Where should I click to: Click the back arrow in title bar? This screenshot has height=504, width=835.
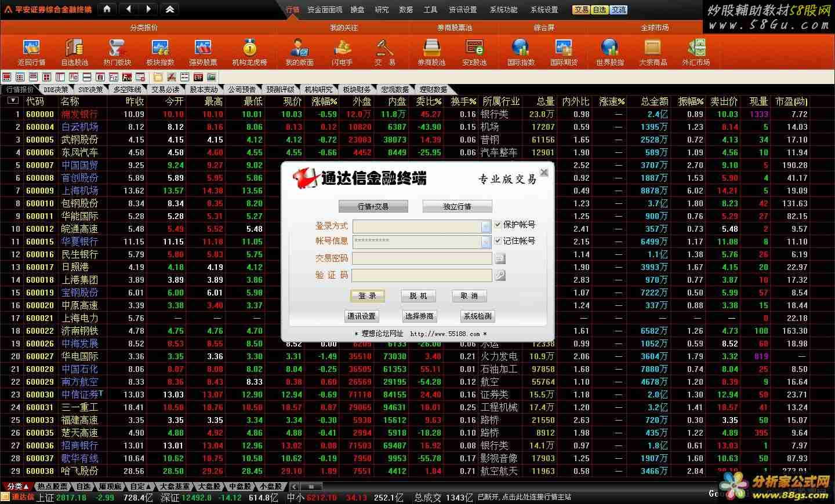tap(129, 9)
